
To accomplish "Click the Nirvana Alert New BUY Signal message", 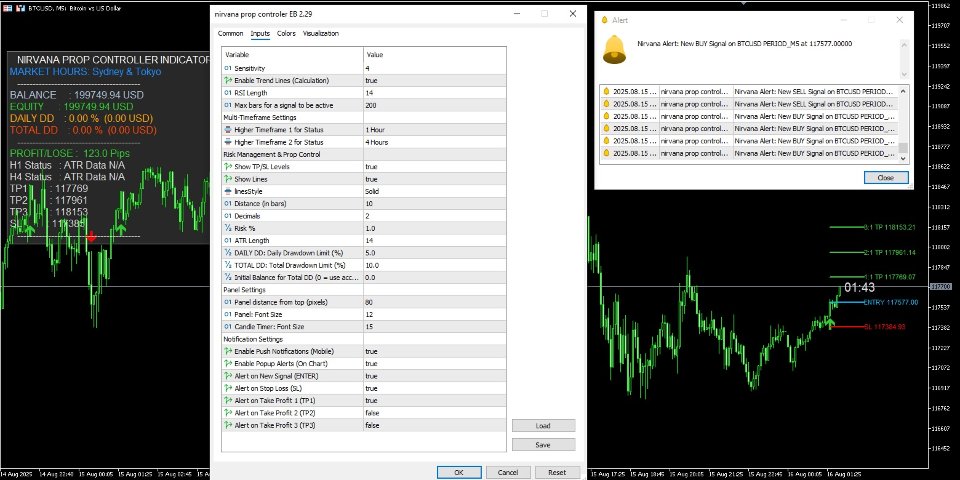I will (744, 44).
